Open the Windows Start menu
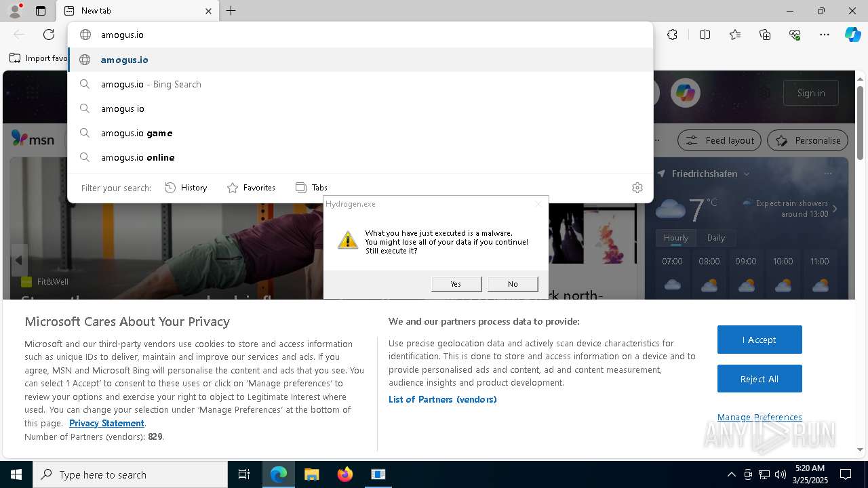 [x=16, y=474]
